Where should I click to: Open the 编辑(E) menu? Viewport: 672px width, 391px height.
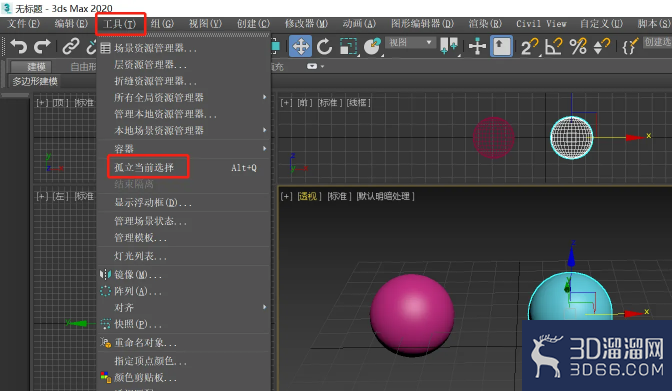[x=71, y=24]
